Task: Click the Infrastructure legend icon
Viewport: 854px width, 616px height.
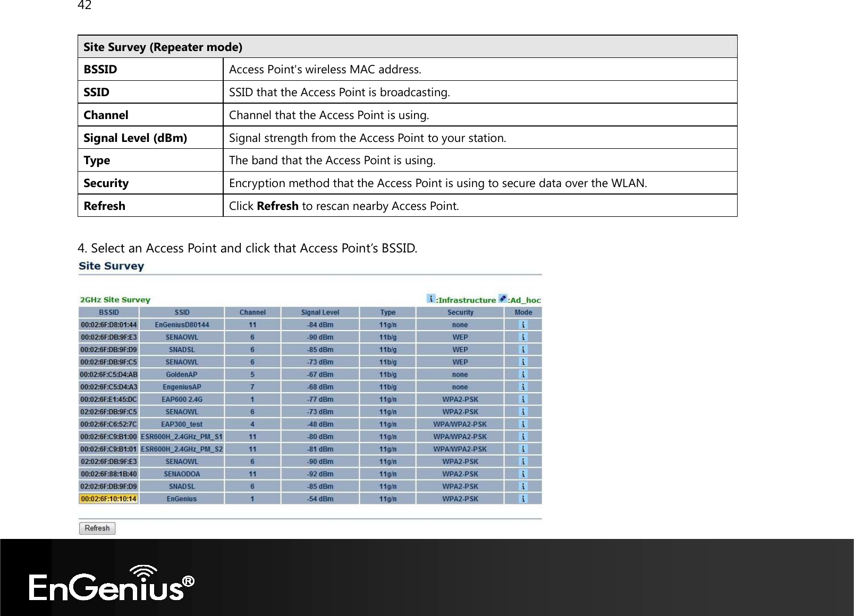Action: click(432, 299)
